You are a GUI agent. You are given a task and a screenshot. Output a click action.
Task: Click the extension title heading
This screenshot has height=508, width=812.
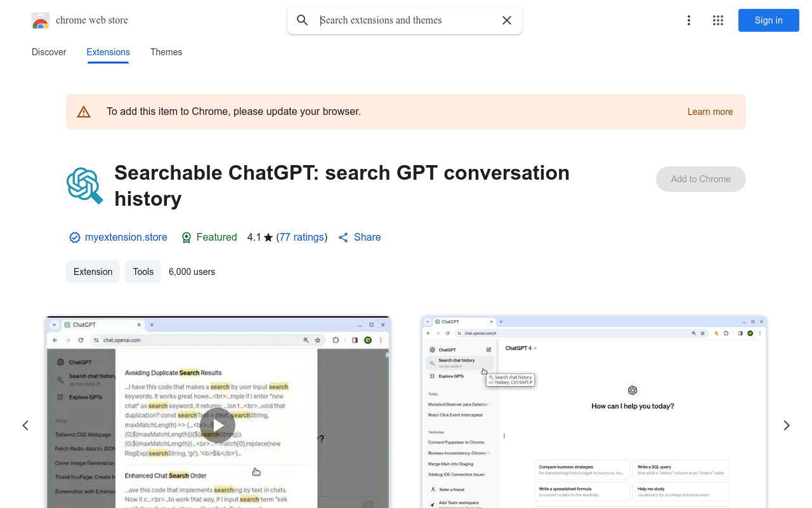342,185
